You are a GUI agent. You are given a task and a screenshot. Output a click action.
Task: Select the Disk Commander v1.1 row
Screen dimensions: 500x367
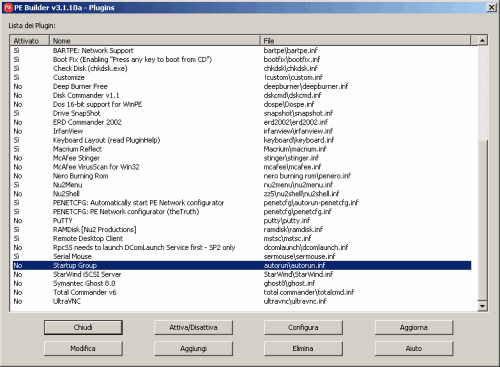[242, 95]
